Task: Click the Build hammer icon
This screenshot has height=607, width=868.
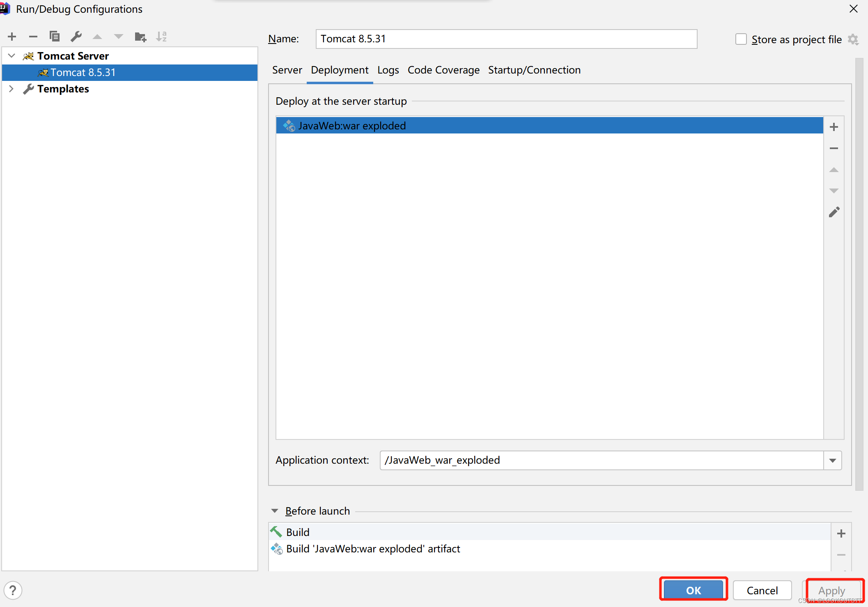Action: click(276, 532)
